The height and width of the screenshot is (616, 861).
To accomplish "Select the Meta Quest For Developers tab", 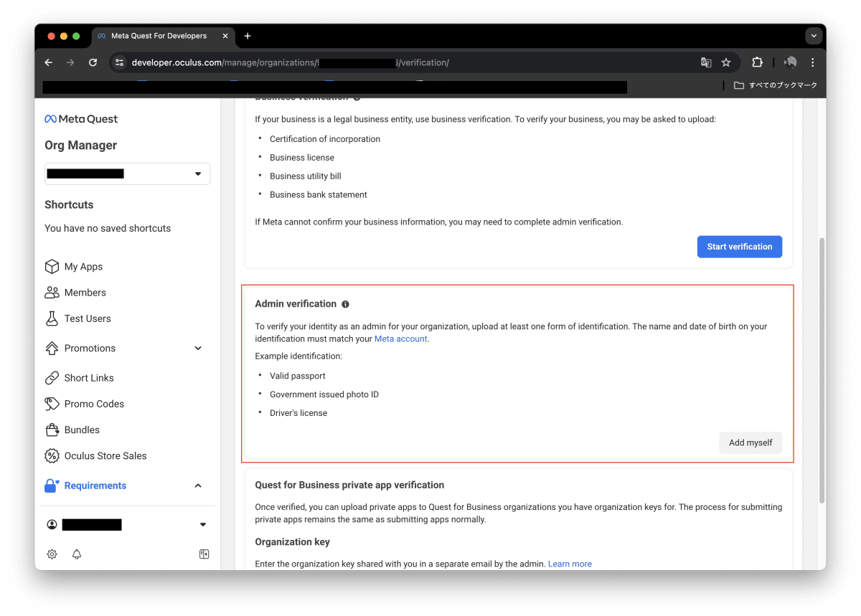I will point(164,36).
